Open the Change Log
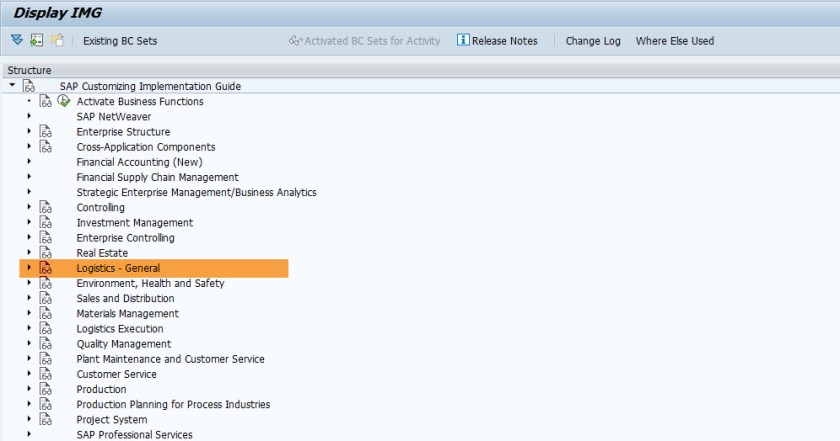Screen dimensions: 840x441 pyautogui.click(x=593, y=41)
